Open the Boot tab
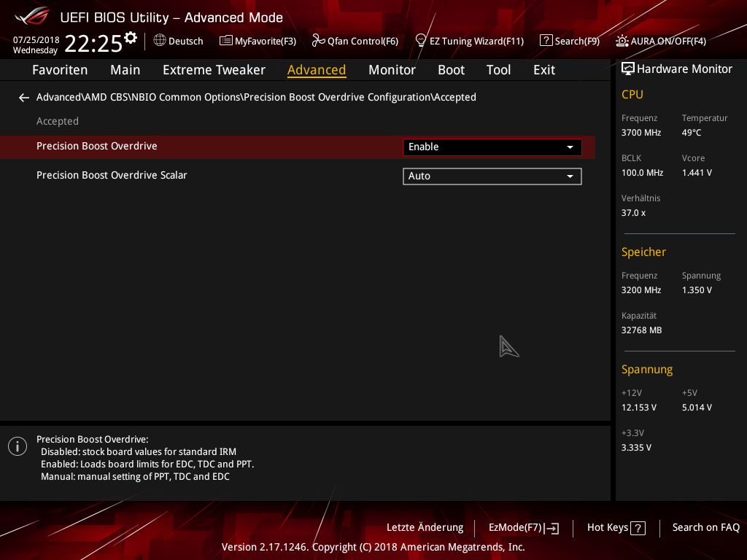Image resolution: width=747 pixels, height=560 pixels. coord(451,70)
